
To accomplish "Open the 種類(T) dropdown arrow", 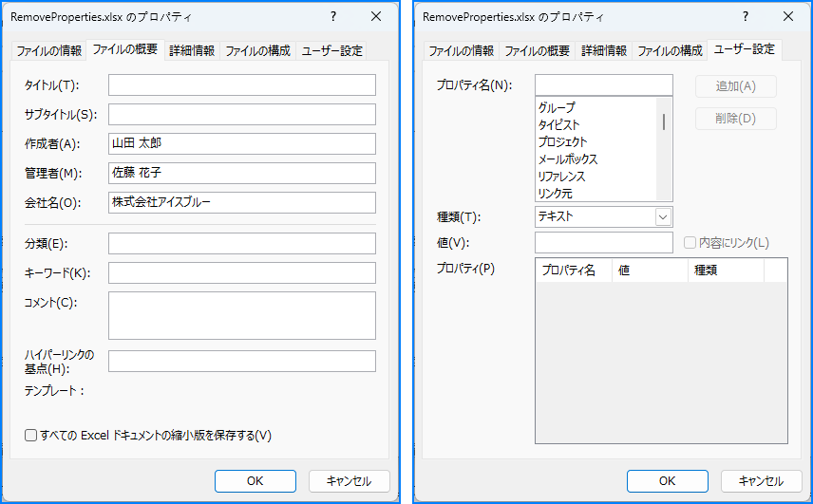I will pyautogui.click(x=663, y=217).
